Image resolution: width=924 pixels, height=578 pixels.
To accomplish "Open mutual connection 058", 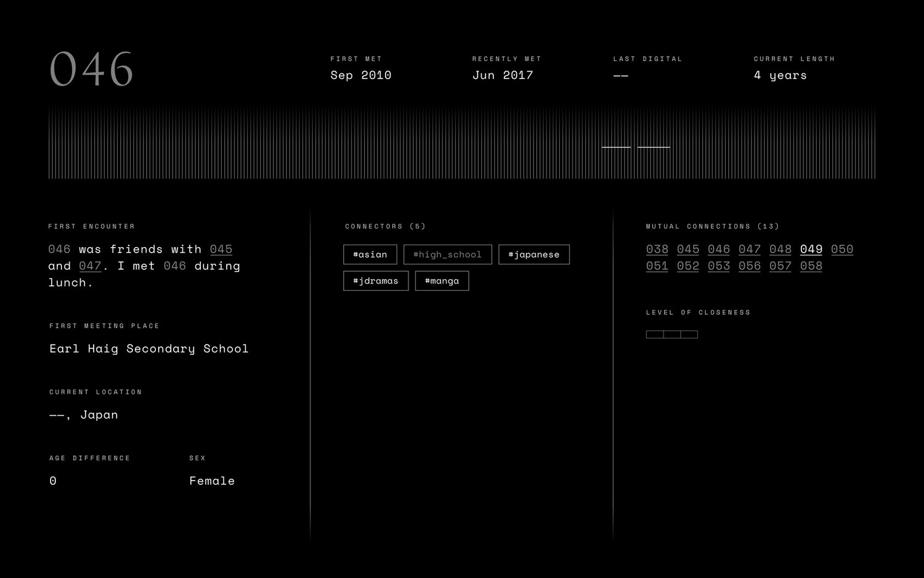I will (x=811, y=266).
